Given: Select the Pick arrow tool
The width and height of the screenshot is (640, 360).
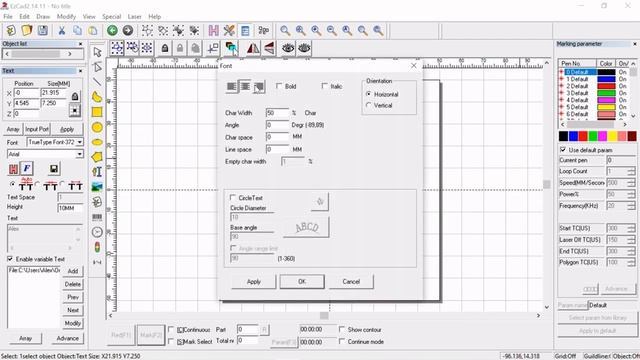Looking at the screenshot, I should 97,52.
